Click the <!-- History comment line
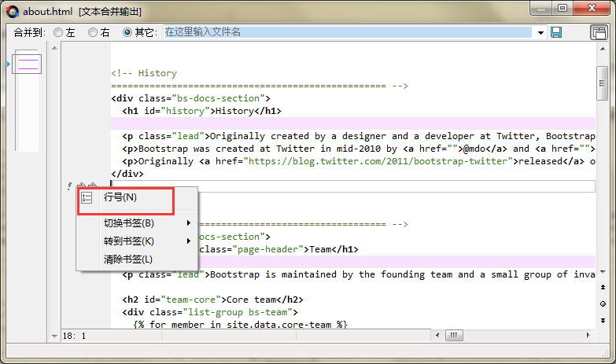The height and width of the screenshot is (364, 616). pos(144,73)
